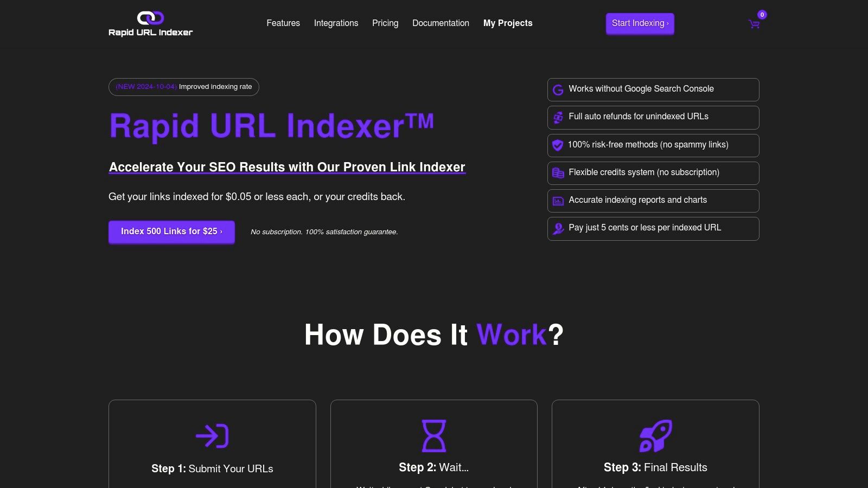Open the Features menu item
This screenshot has width=868, height=488.
(283, 23)
